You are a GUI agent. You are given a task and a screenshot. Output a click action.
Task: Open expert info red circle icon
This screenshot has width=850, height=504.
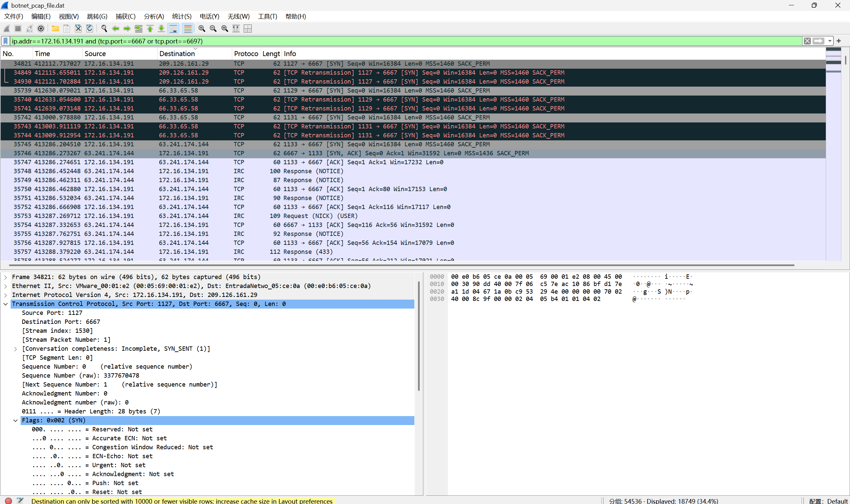pos(9,501)
